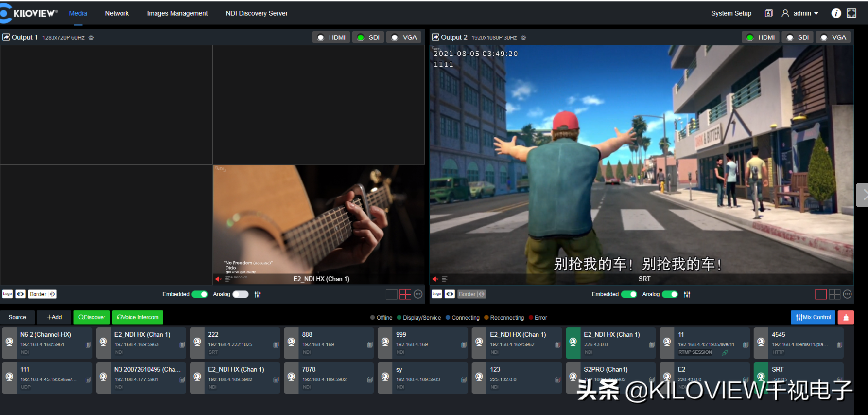
Task: Open the menu icon in SRT preview window
Action: [x=444, y=279]
